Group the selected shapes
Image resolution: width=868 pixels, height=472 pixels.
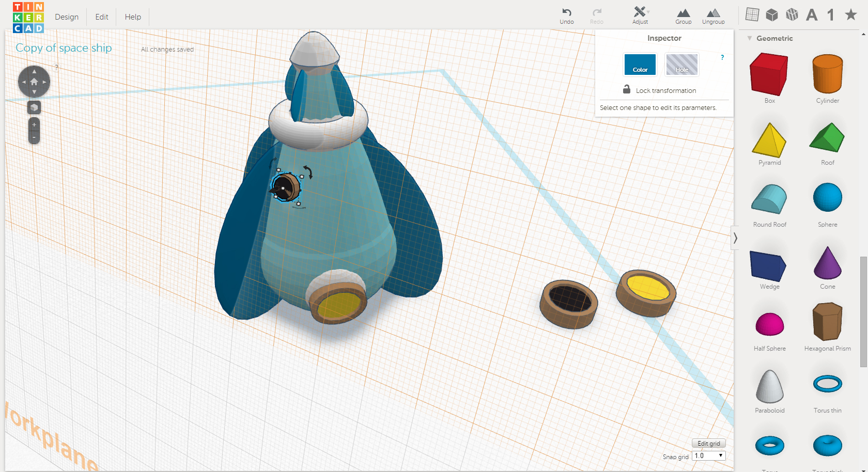coord(683,15)
